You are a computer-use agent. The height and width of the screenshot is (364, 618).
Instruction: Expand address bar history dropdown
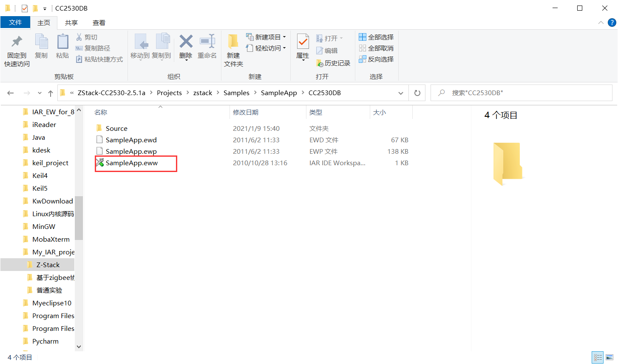pyautogui.click(x=401, y=93)
